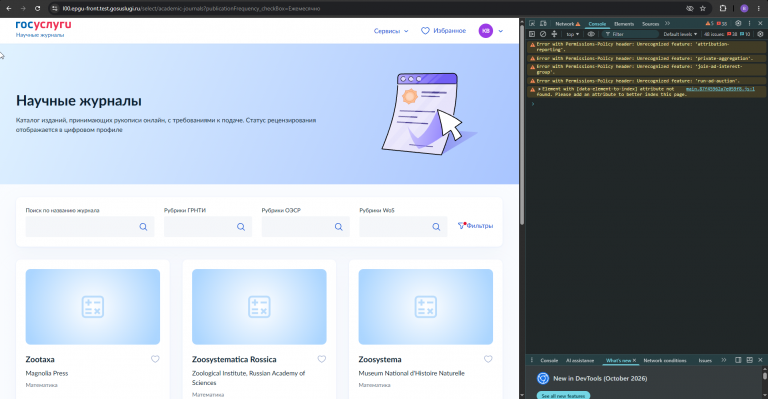This screenshot has height=399, width=768.
Task: Open the Zootaxa journal thumbnail
Action: 93,306
